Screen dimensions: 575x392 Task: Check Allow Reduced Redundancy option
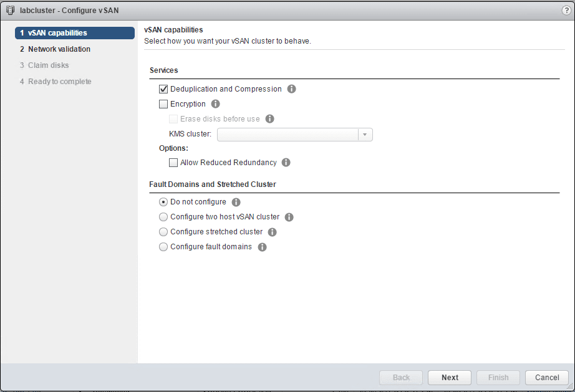click(x=174, y=163)
